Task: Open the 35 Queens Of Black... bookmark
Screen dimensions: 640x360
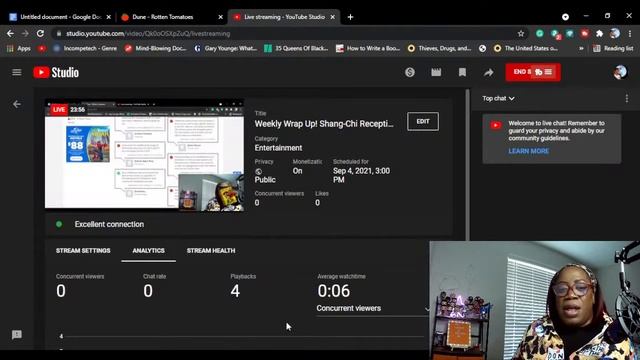Action: pos(296,48)
